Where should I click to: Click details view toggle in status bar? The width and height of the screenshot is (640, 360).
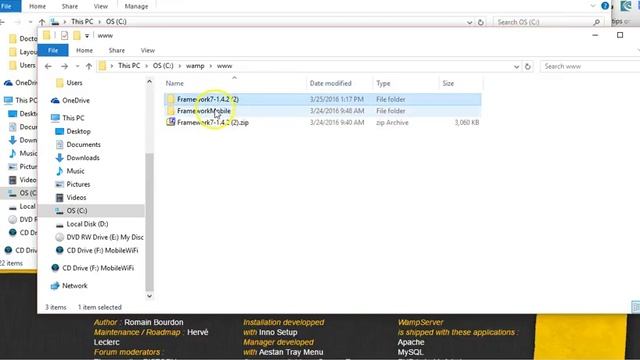pyautogui.click(x=635, y=307)
